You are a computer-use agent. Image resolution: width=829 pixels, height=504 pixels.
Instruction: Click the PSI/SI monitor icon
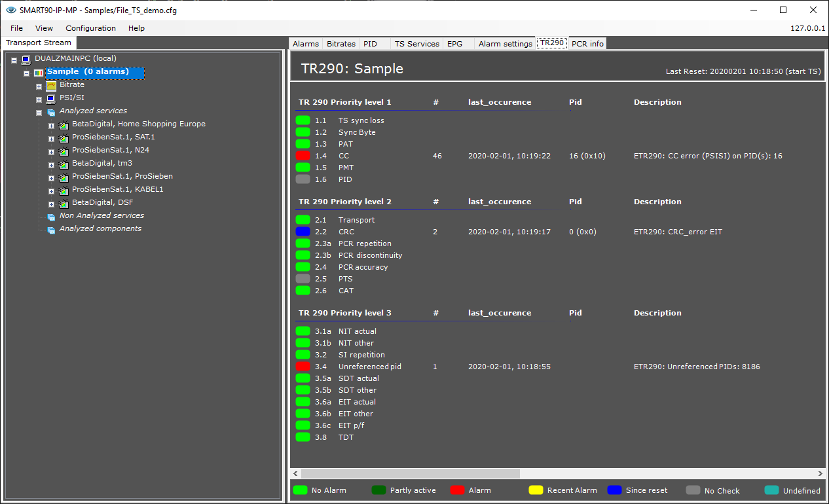[x=51, y=98]
